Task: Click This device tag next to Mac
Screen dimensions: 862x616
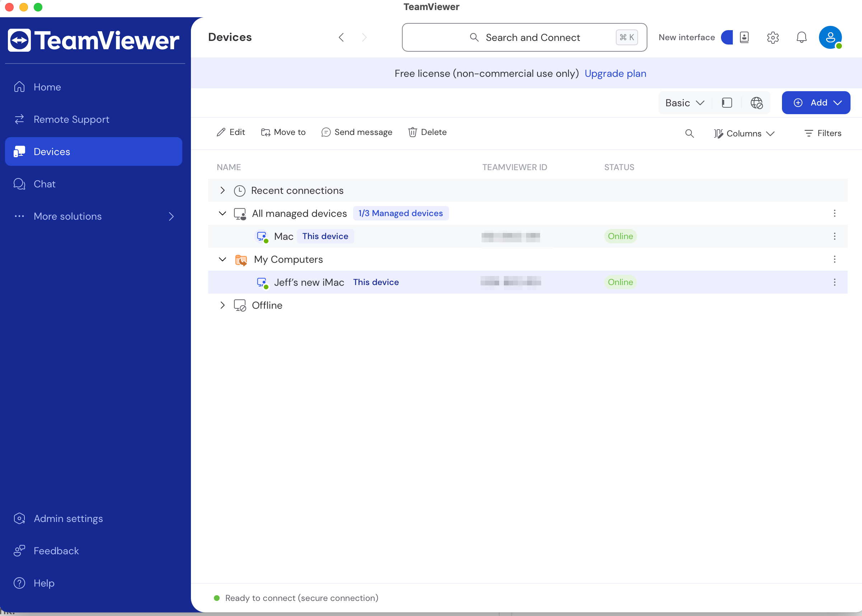Action: 325,236
